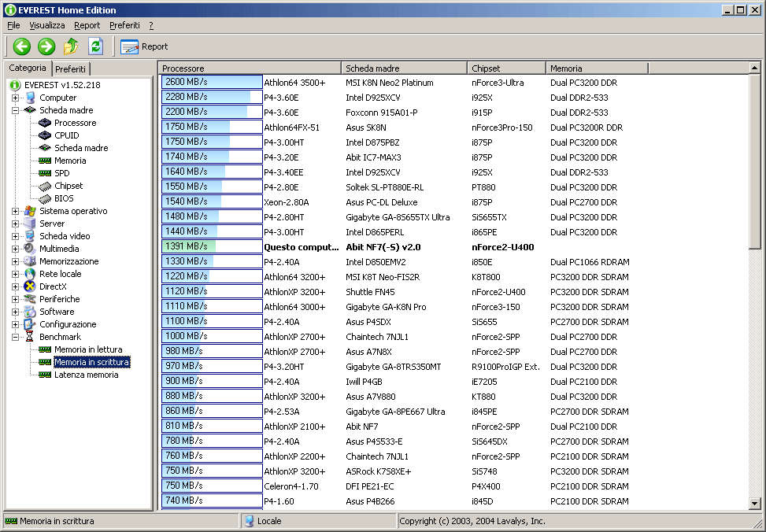Expand the Multimedia tree node
The width and height of the screenshot is (766, 532).
pyautogui.click(x=15, y=249)
